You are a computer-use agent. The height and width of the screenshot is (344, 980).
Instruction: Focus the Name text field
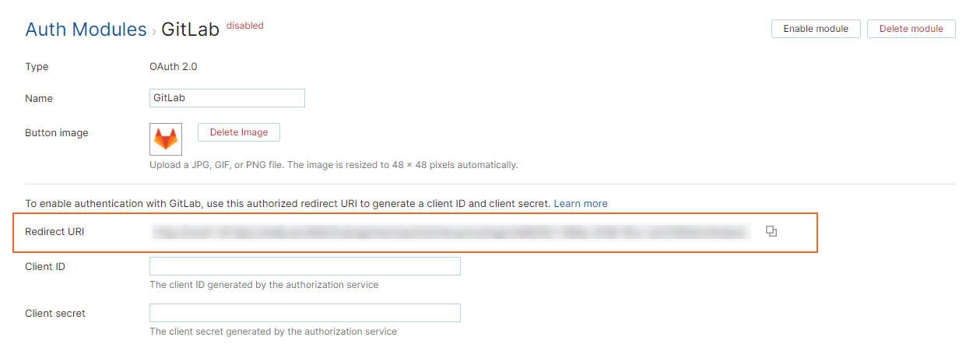tap(227, 98)
